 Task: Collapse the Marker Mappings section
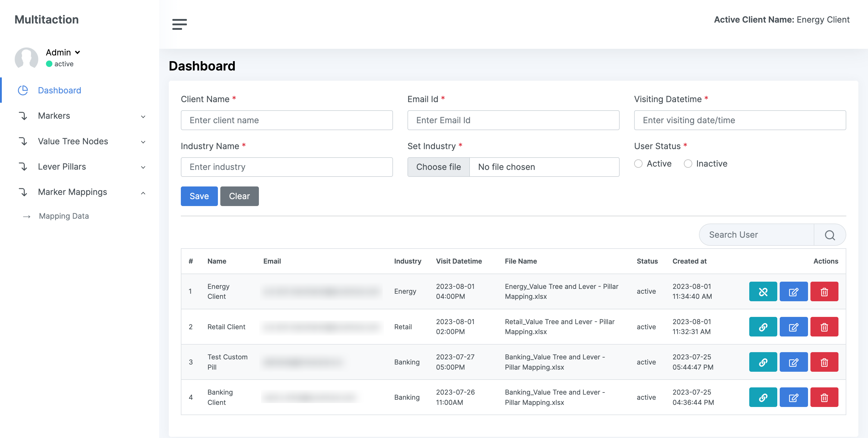pyautogui.click(x=143, y=192)
